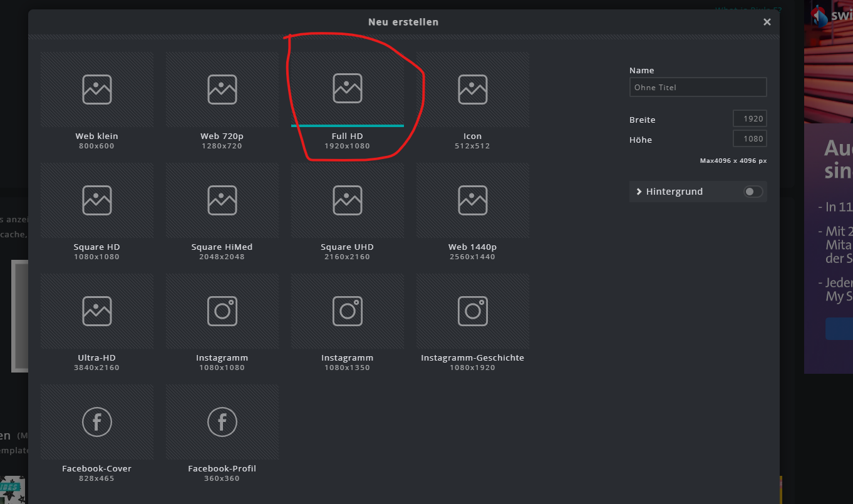853x504 pixels.
Task: Select the Square UHD 2160x2160 thumbnail
Action: [x=348, y=200]
